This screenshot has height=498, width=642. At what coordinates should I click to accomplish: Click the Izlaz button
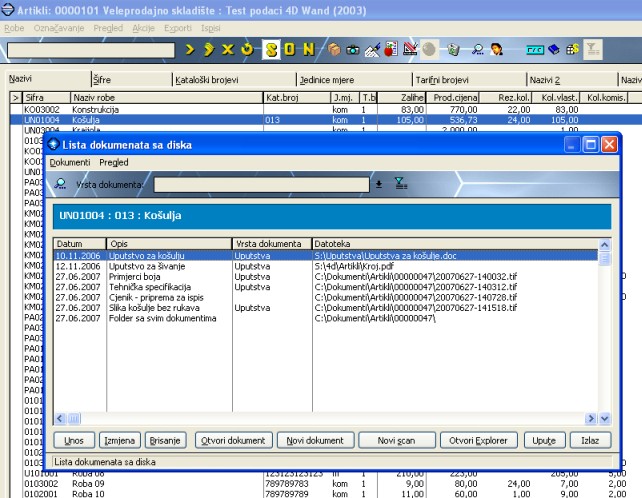pyautogui.click(x=590, y=440)
